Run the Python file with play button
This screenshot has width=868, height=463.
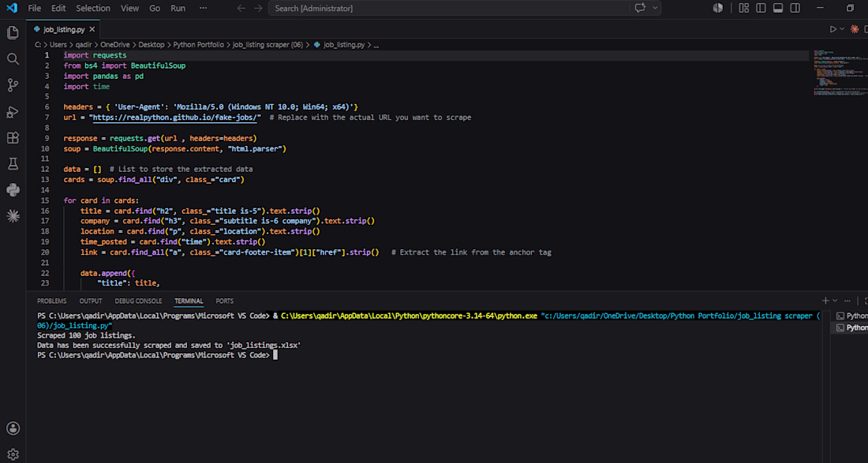tap(833, 28)
